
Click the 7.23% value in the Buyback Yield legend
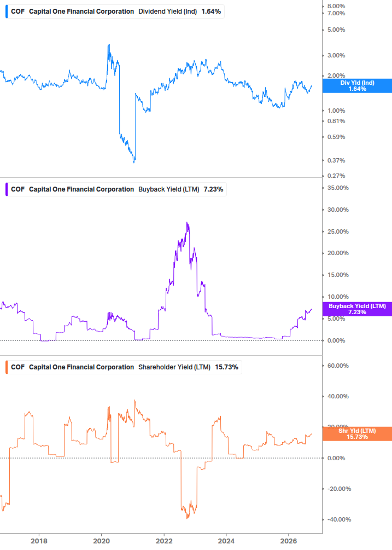click(x=213, y=189)
